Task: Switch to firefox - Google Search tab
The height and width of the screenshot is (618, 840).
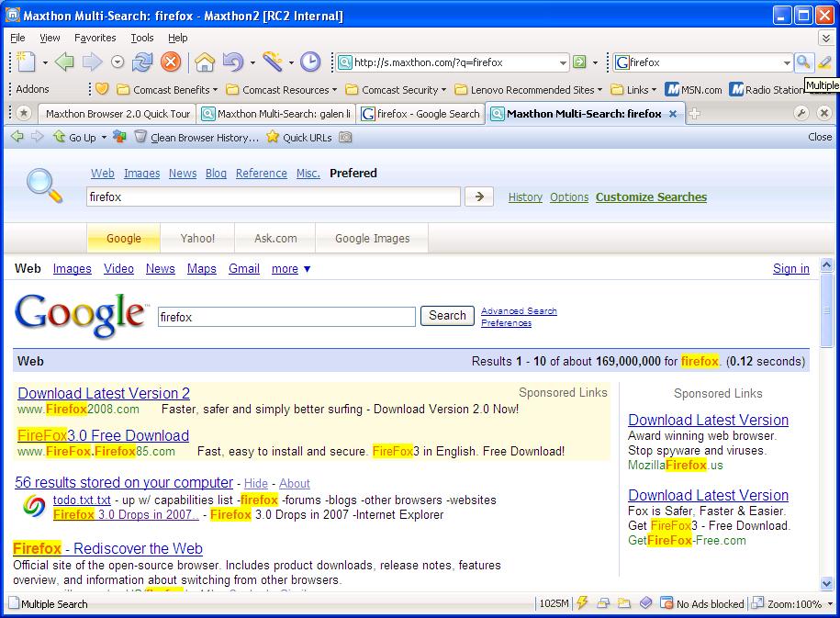Action: [x=420, y=114]
